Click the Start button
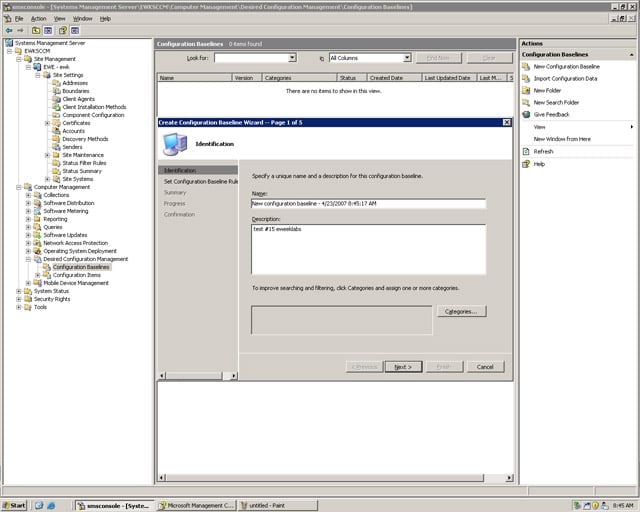The image size is (640, 512). click(x=14, y=505)
